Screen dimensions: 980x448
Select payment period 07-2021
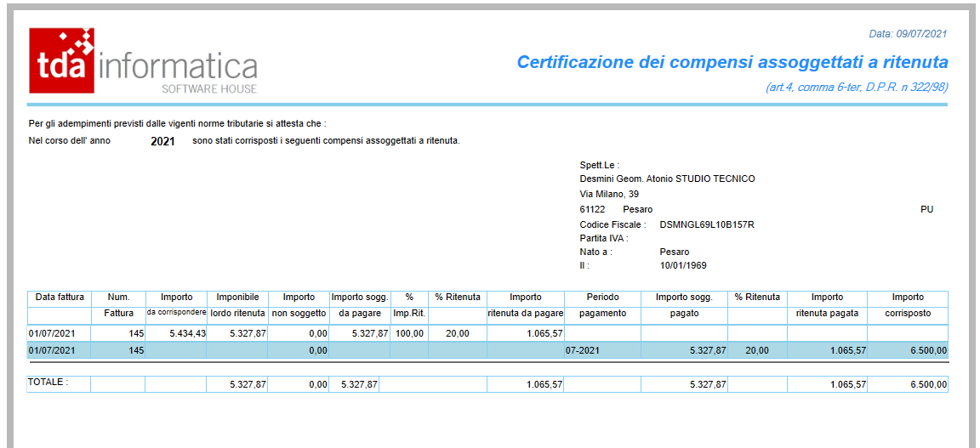click(x=583, y=350)
